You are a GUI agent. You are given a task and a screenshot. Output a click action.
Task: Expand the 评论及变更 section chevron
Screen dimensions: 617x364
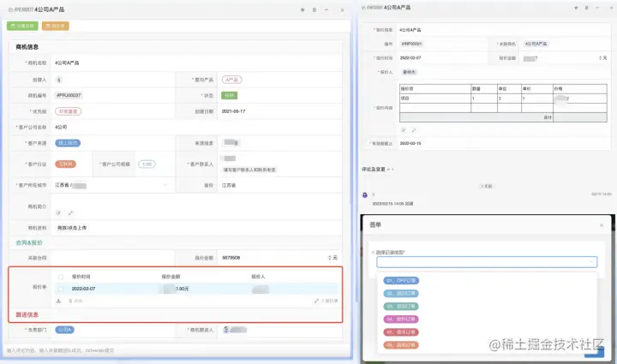tap(388, 170)
